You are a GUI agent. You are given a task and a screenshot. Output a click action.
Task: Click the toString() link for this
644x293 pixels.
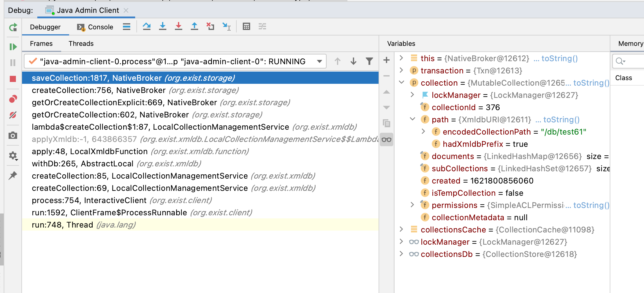pyautogui.click(x=560, y=58)
